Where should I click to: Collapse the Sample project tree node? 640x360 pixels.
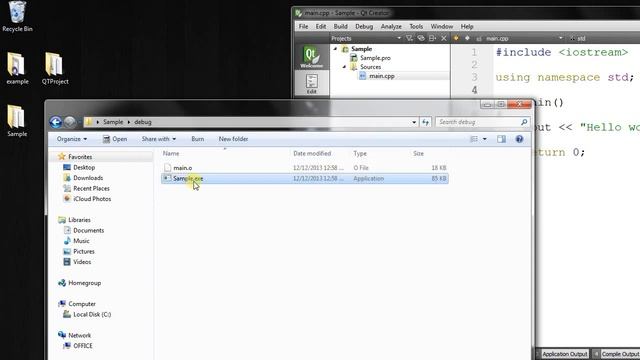[x=336, y=49]
